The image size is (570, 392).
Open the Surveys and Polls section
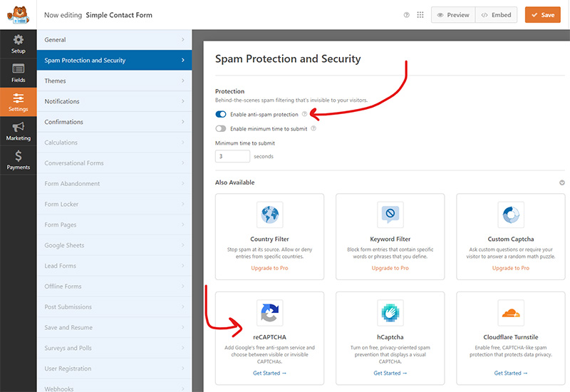coord(114,348)
